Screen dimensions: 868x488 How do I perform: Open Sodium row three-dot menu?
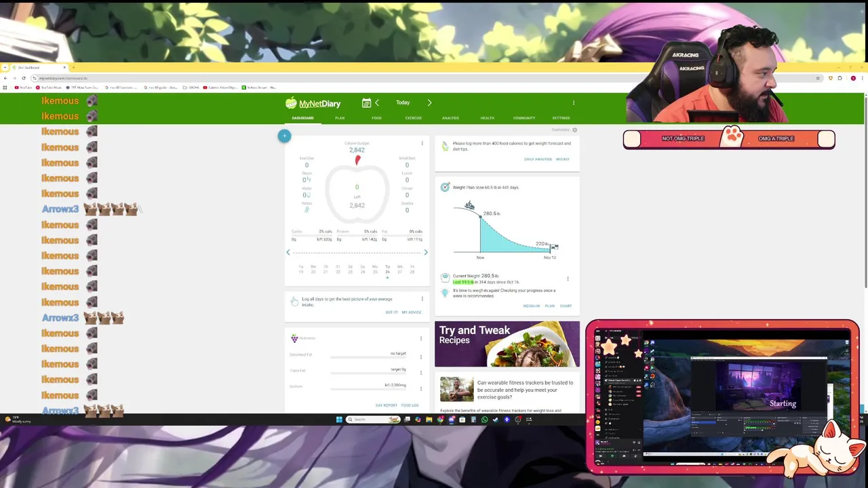pos(420,388)
